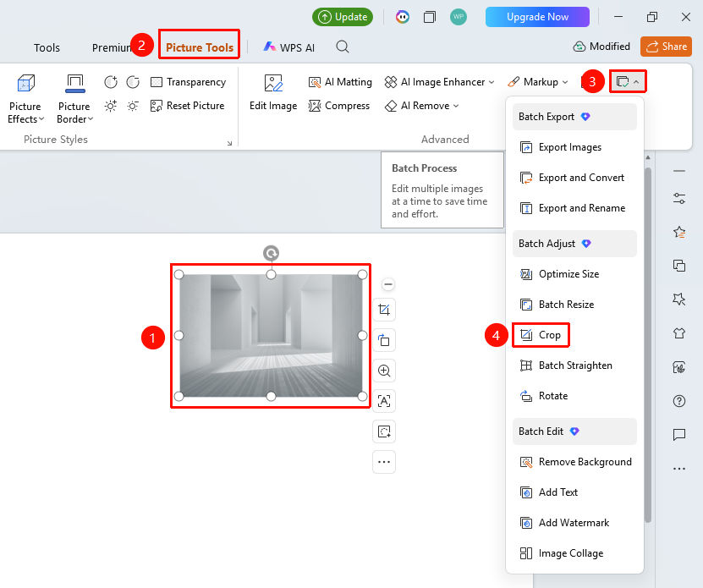Click the AI Matting tool

pyautogui.click(x=340, y=82)
